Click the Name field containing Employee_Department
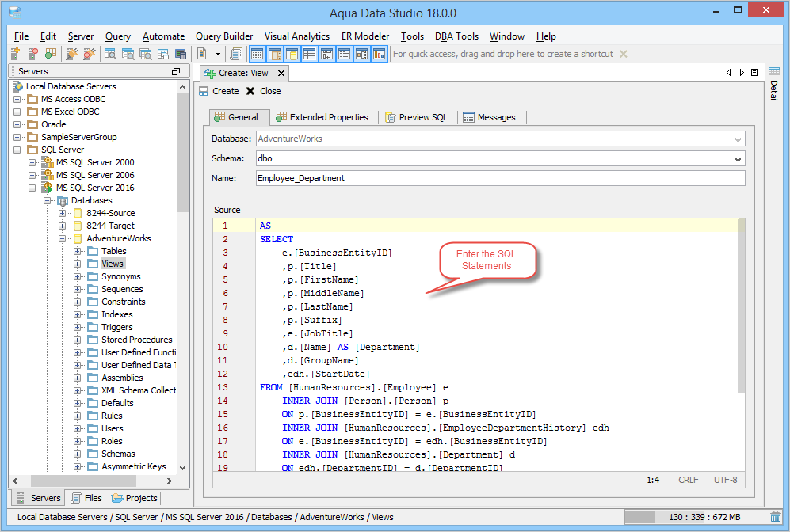The image size is (790, 532). click(500, 178)
